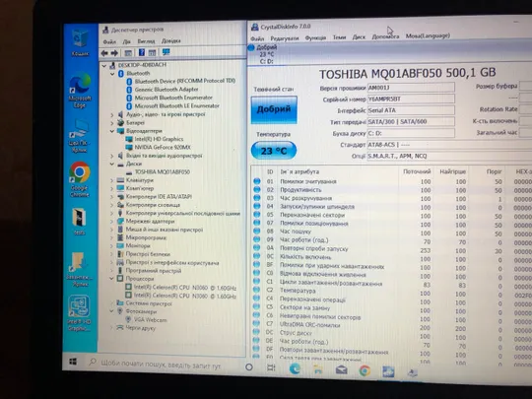Screen dimensions: 532x399
Task: Open Mail app from the taskbar
Action: (x=341, y=370)
